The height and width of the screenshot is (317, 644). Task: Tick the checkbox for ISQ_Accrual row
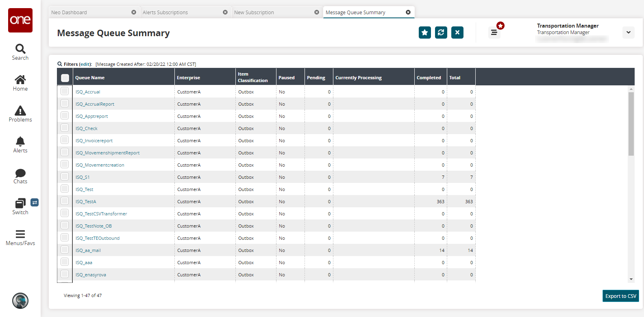65,91
